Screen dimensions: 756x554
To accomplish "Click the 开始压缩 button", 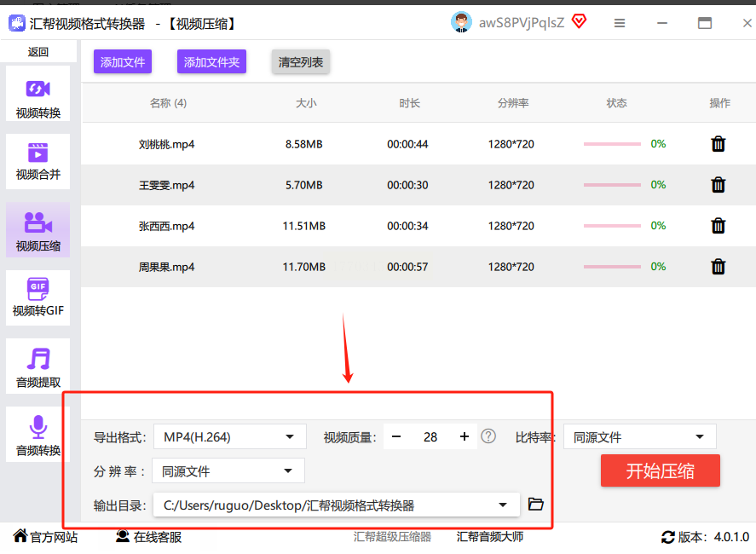I will pyautogui.click(x=660, y=470).
